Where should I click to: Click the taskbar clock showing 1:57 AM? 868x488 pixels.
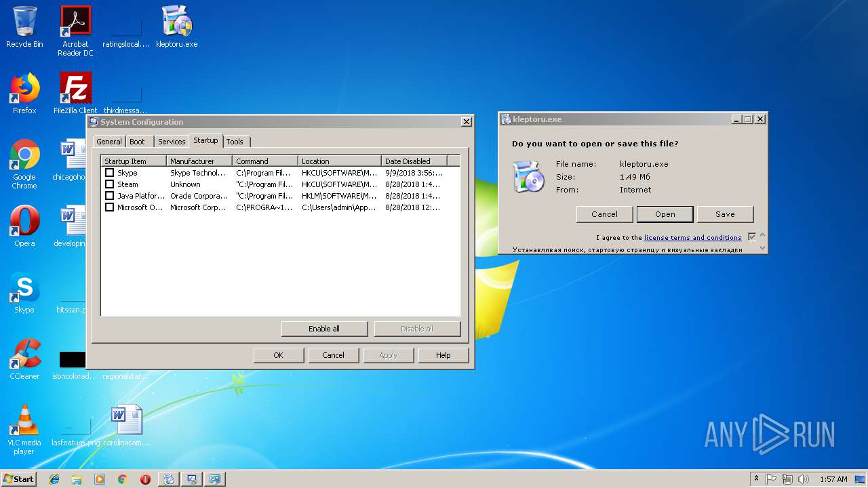pos(833,479)
